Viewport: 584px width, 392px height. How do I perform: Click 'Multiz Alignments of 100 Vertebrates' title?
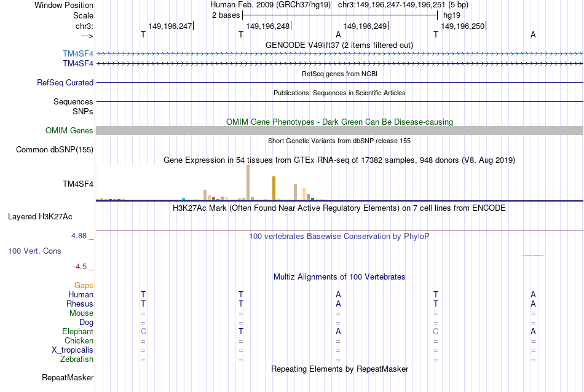click(x=339, y=277)
